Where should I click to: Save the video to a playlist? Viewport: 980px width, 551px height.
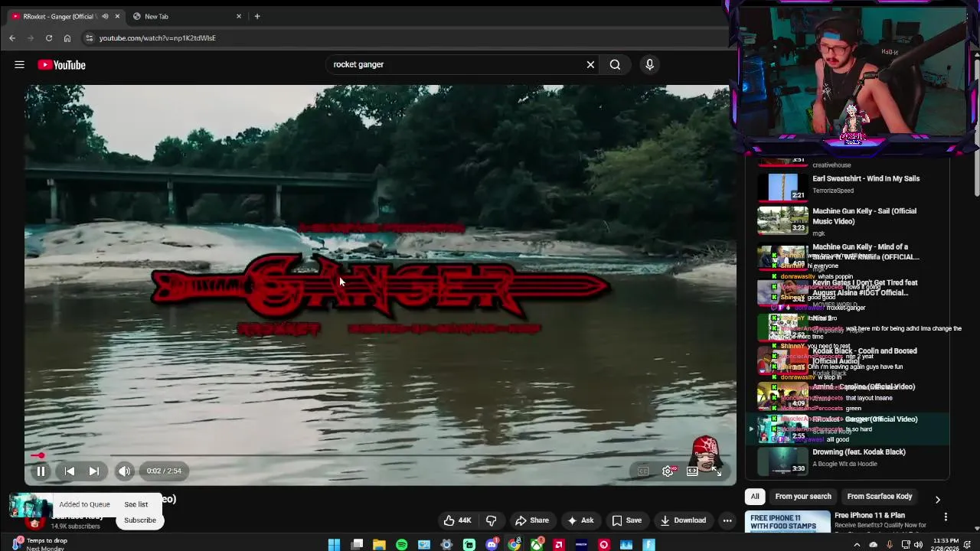tap(626, 520)
